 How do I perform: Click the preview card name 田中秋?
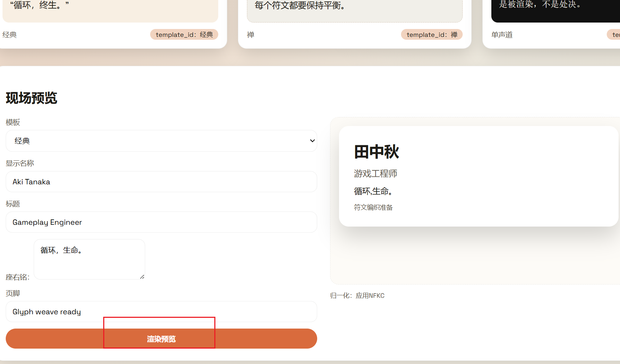click(376, 152)
